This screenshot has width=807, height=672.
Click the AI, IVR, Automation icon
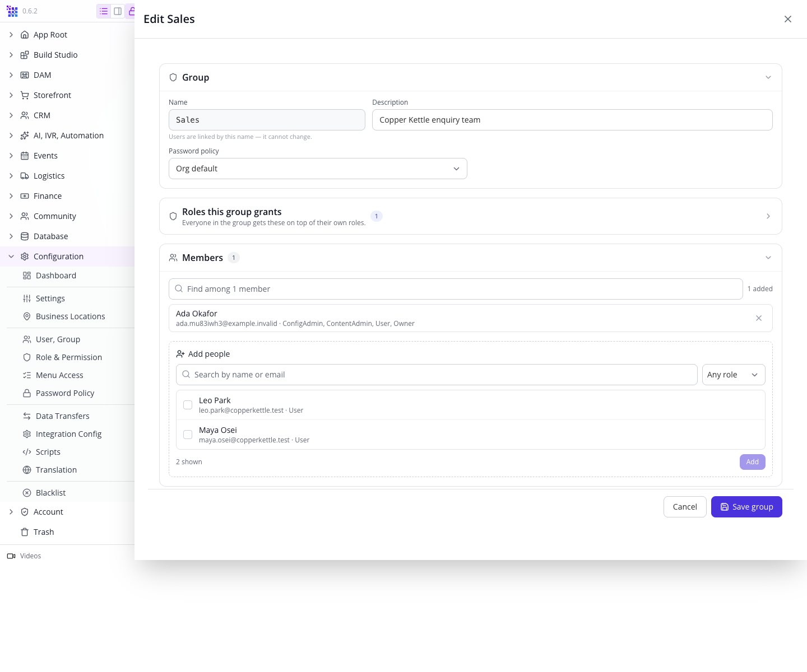[25, 136]
